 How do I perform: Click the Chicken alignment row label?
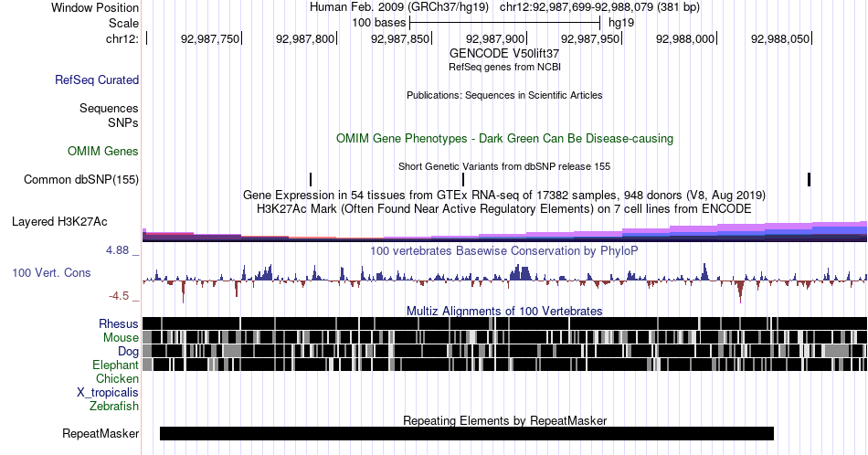[x=117, y=378]
